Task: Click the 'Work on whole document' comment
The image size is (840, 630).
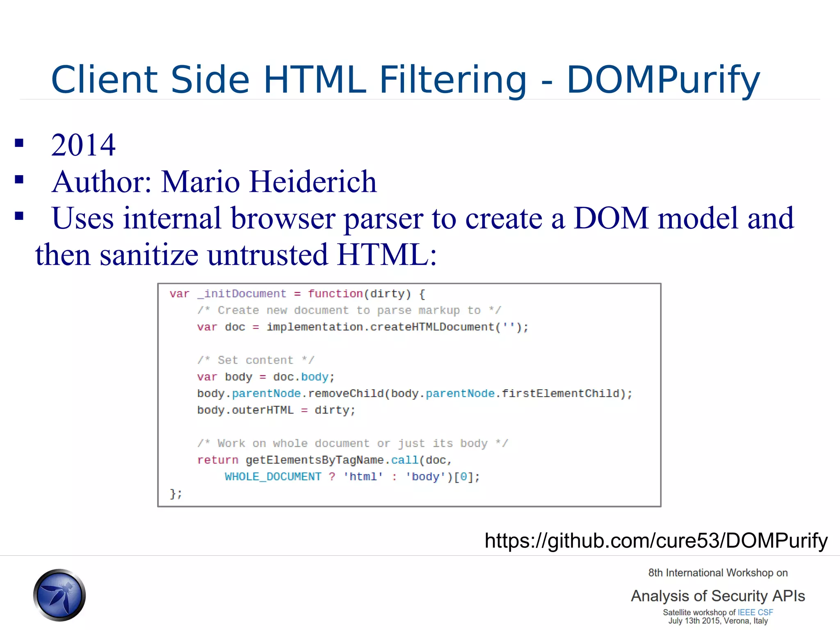Action: (353, 443)
